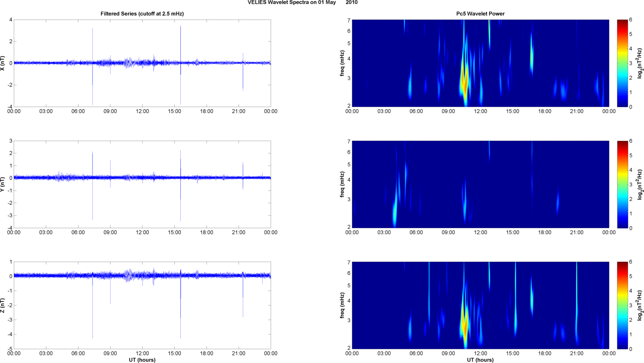644x363 pixels.
Task: Click the "6" at the top of the top colorbar
Action: pos(631,20)
